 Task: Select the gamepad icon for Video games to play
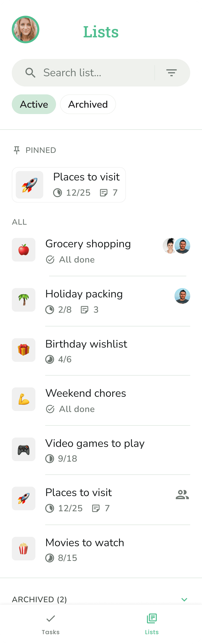(23, 449)
